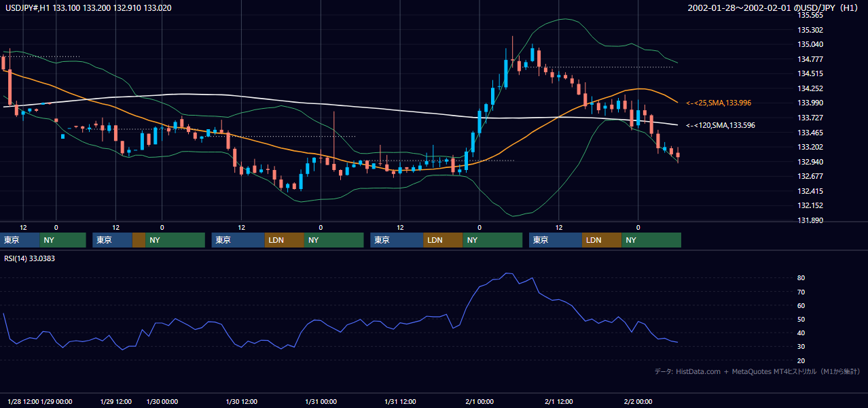Click the 1/30 00:00 time axis label

162,403
